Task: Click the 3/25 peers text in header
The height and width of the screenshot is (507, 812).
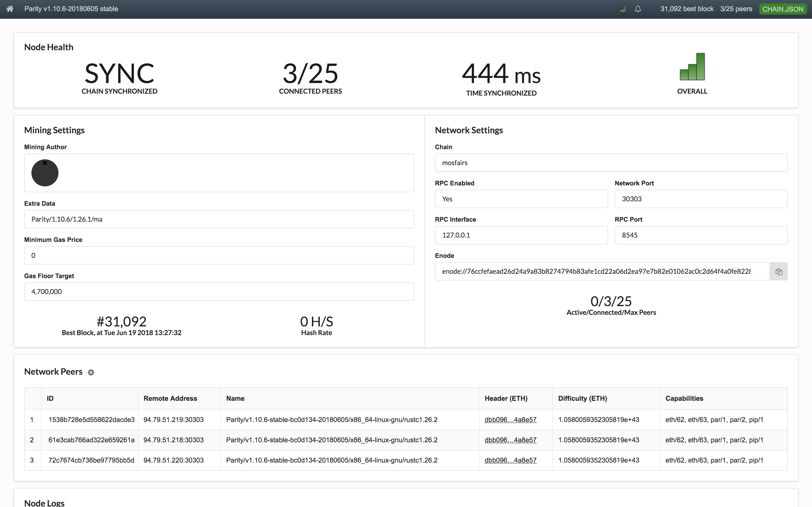Action: tap(736, 9)
